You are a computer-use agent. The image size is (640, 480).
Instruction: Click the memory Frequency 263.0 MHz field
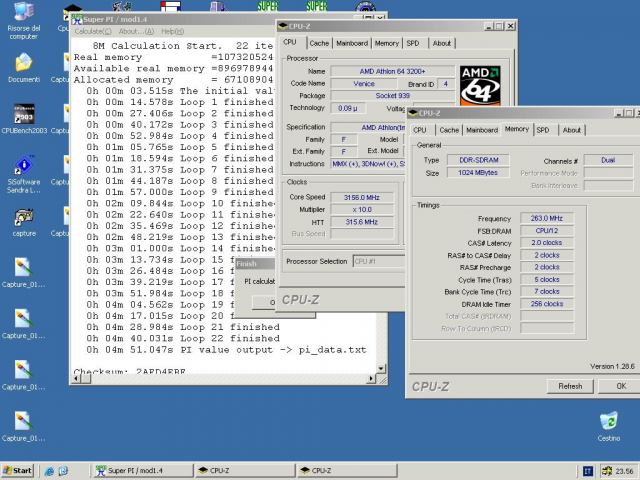[x=547, y=218]
